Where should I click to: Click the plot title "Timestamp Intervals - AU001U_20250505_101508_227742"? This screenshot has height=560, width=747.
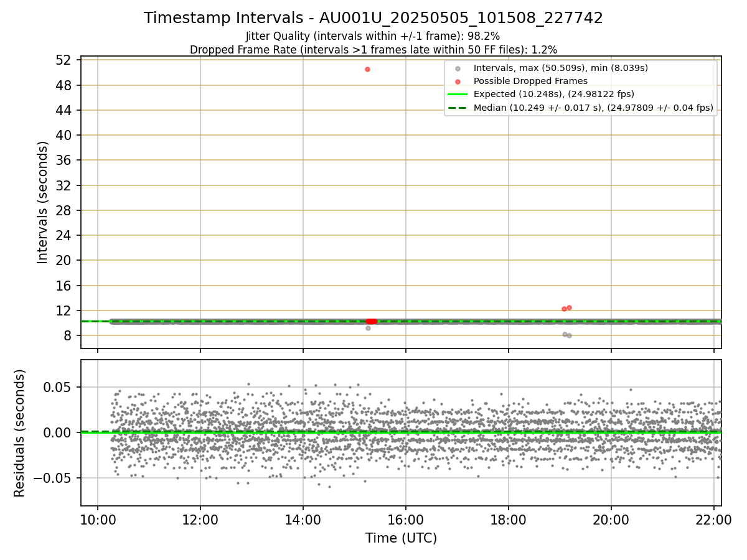coord(374,18)
